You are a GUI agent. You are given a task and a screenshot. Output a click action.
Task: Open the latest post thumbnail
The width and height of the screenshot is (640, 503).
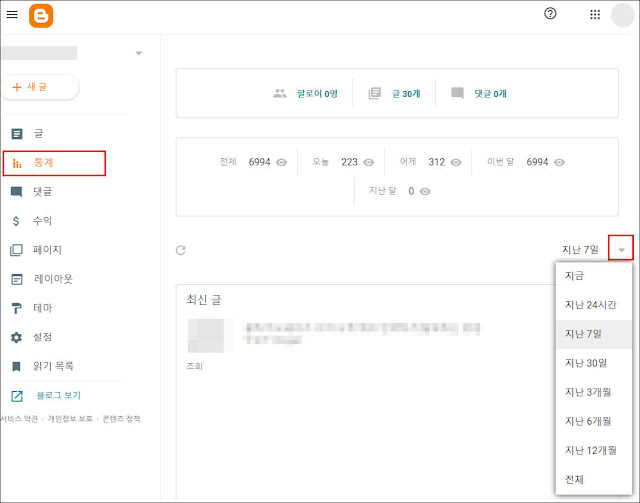206,336
